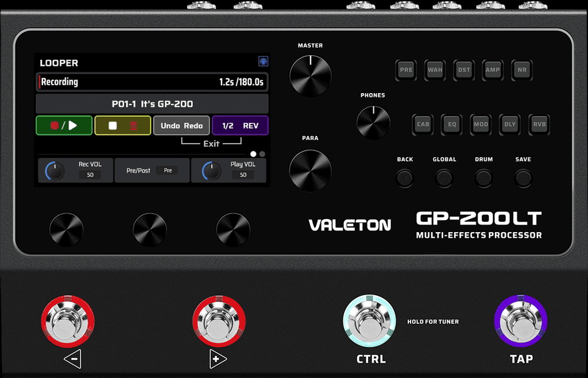Select the second page indicator dot
The height and width of the screenshot is (378, 588).
262,154
